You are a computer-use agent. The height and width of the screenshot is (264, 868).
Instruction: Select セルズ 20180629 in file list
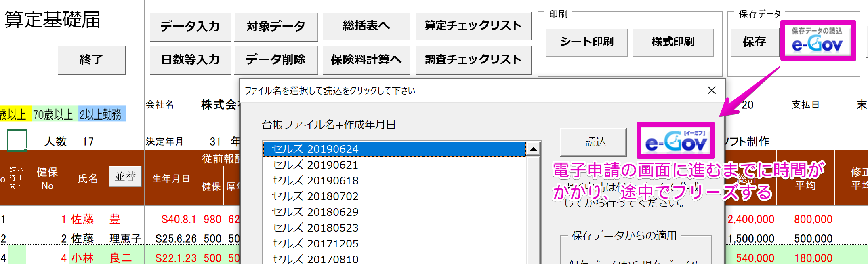[394, 212]
